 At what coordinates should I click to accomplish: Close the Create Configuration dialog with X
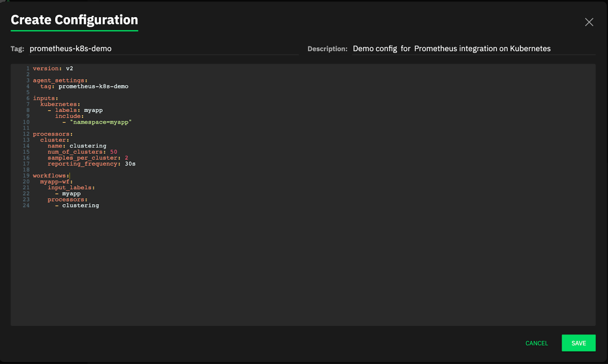(589, 22)
